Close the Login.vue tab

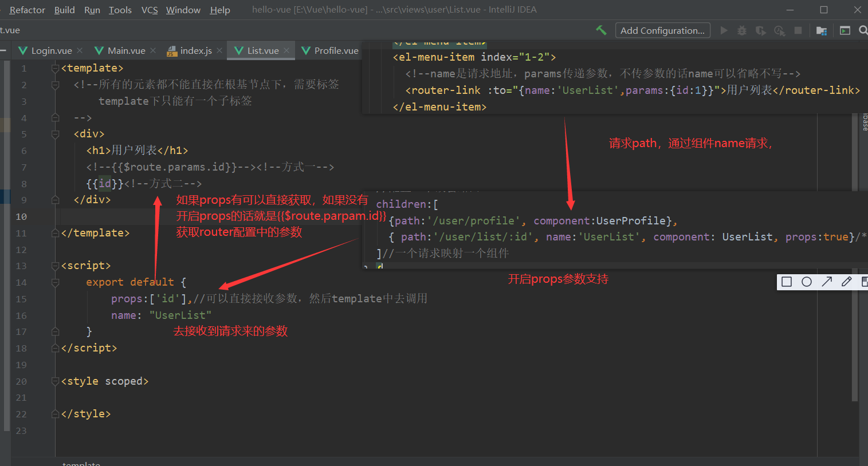tap(80, 50)
